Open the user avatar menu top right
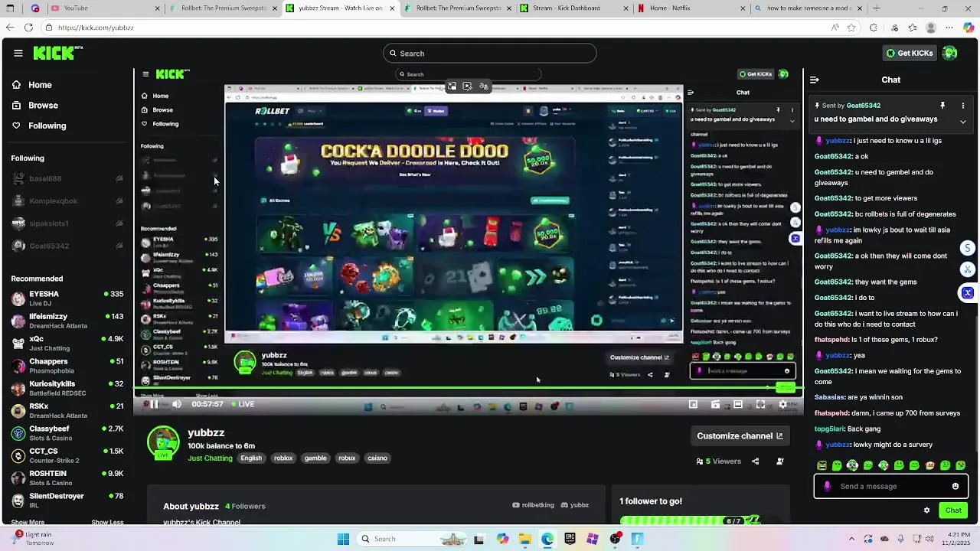The width and height of the screenshot is (980, 551). [x=949, y=53]
